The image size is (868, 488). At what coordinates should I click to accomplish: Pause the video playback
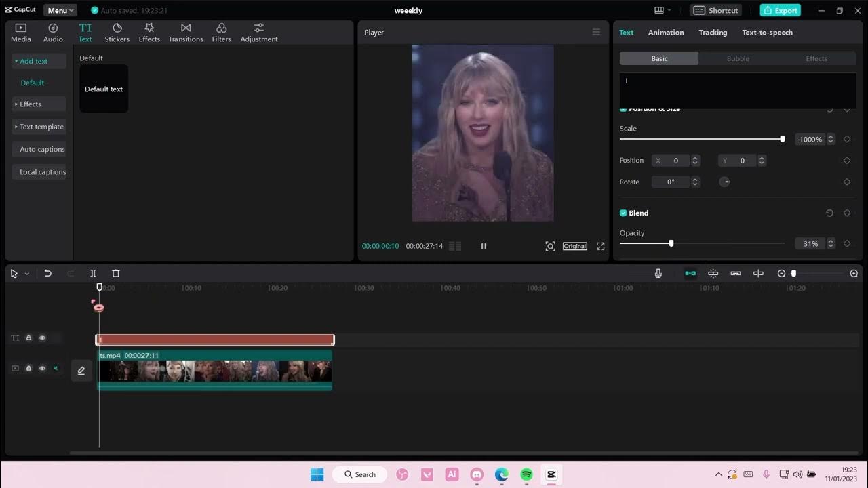pyautogui.click(x=484, y=246)
